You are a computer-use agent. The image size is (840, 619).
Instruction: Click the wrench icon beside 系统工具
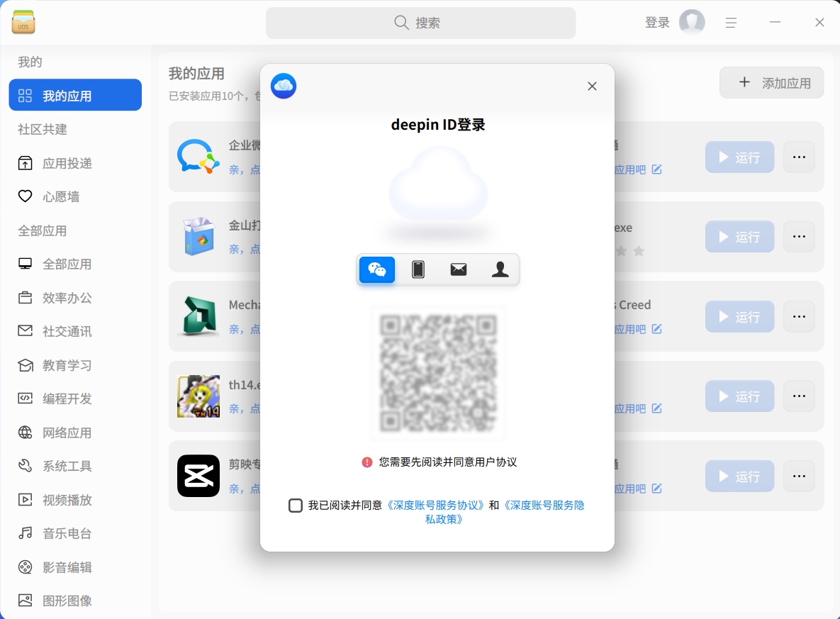pyautogui.click(x=26, y=466)
